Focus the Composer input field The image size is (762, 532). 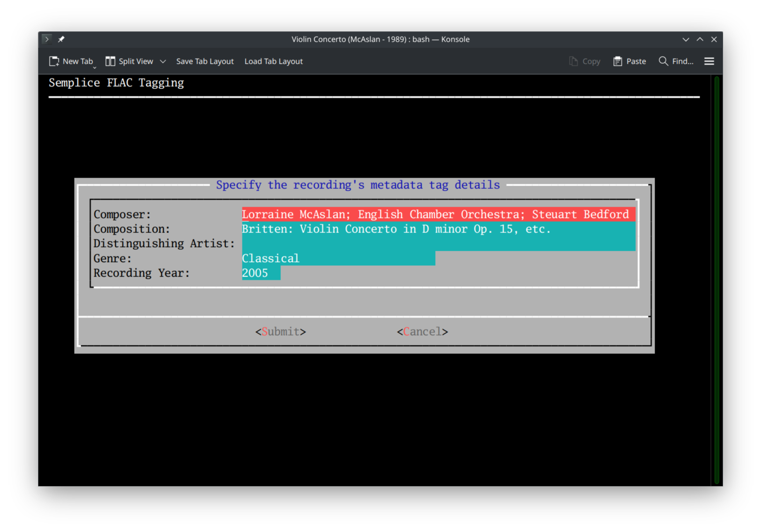coord(436,214)
